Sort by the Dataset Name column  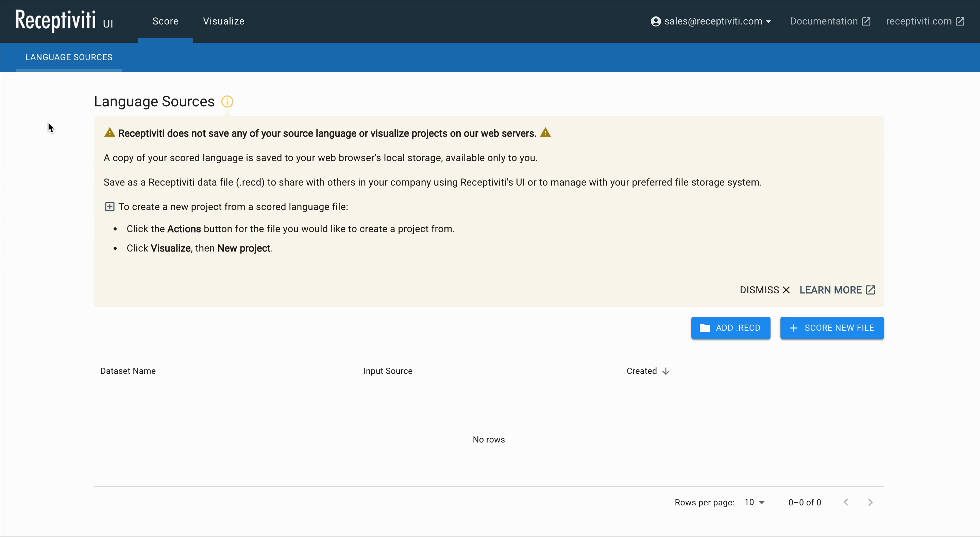click(128, 371)
